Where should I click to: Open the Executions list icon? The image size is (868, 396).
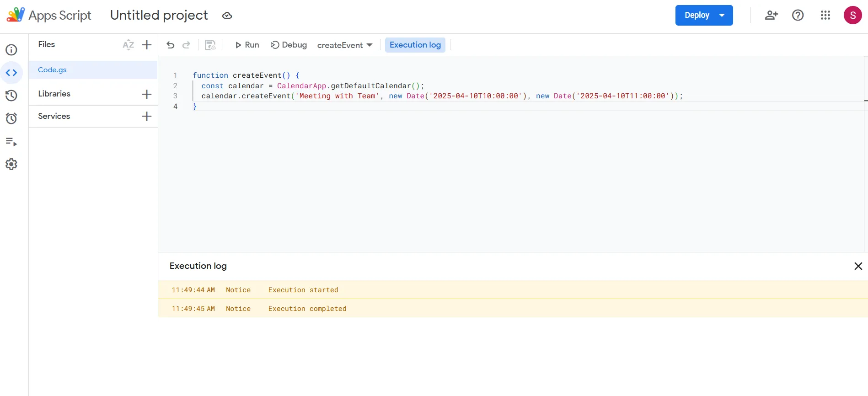click(x=11, y=141)
